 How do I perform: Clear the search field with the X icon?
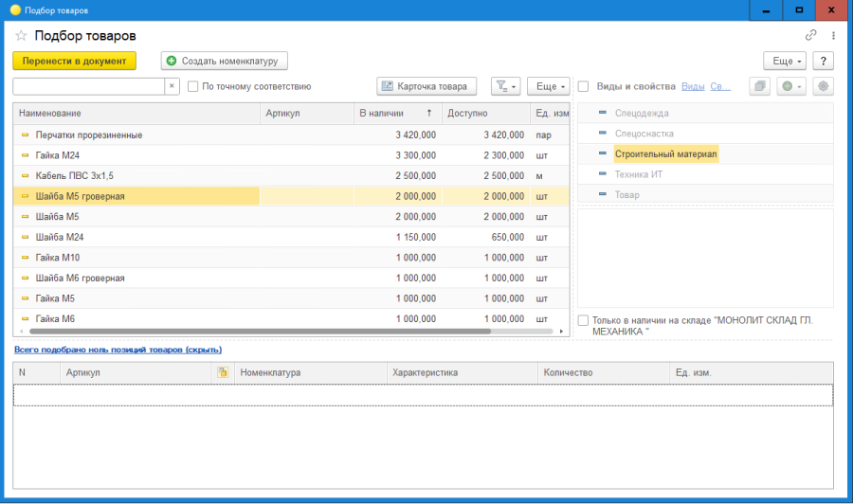[x=172, y=86]
